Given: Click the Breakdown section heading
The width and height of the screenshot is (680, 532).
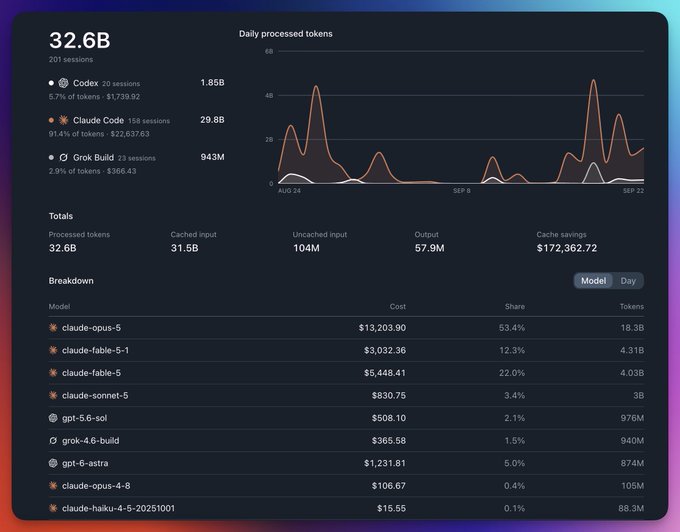Looking at the screenshot, I should point(71,281).
